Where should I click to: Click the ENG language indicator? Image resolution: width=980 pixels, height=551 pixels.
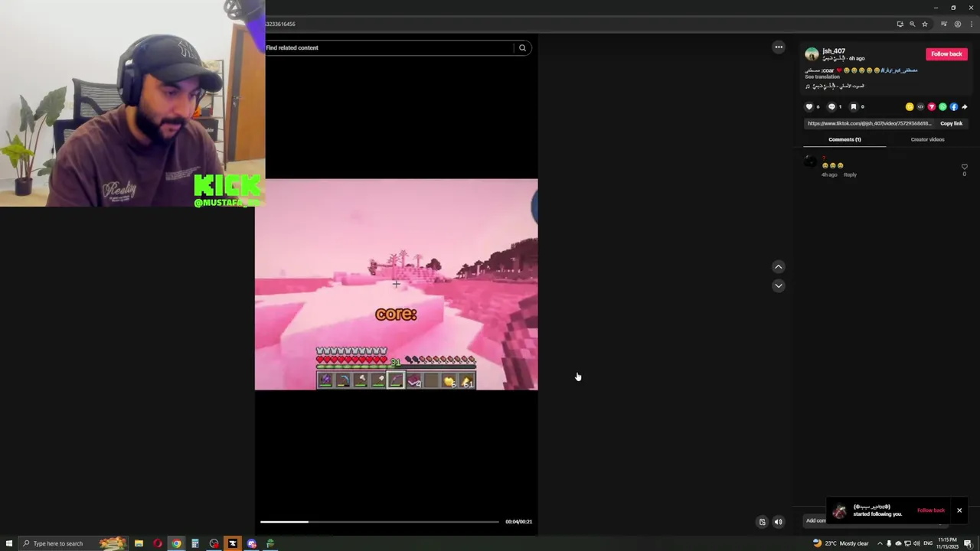coord(928,543)
